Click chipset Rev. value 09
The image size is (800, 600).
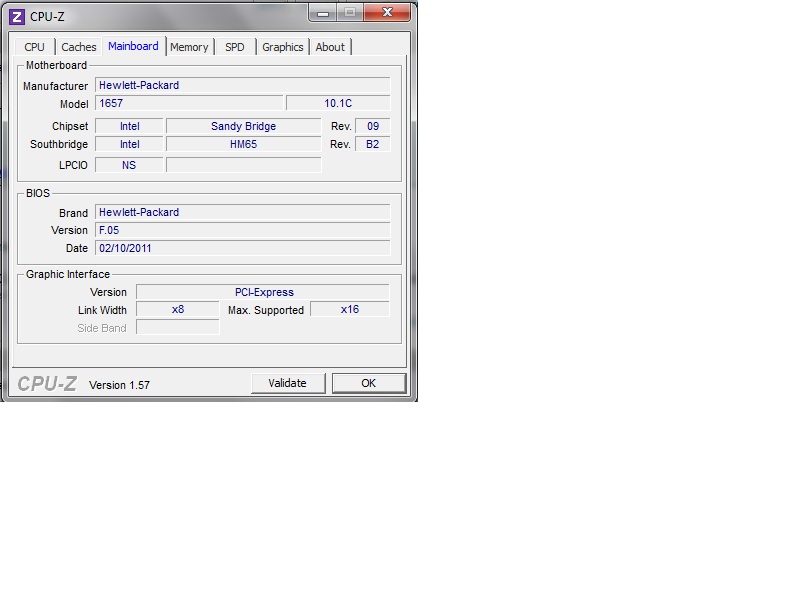(x=373, y=126)
